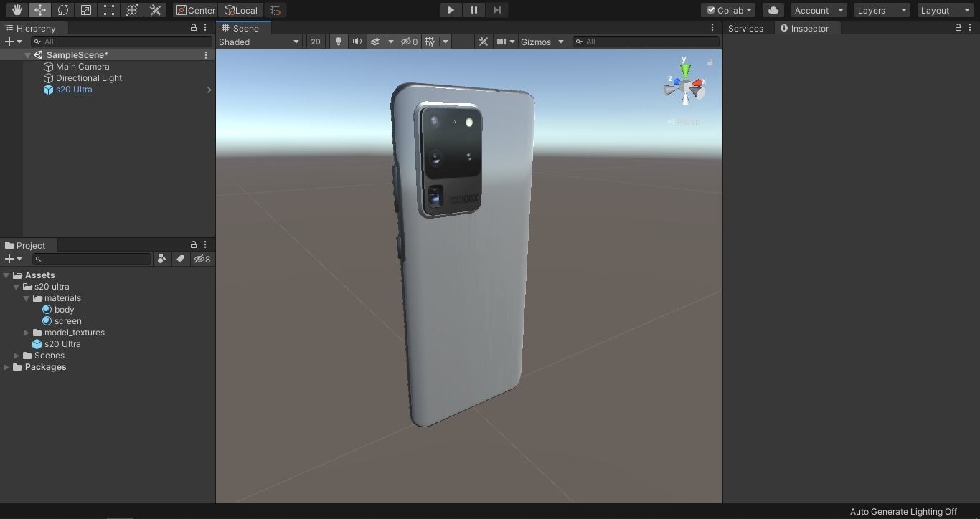
Task: Toggle the scene gizmo rotation lock
Action: coord(710,62)
